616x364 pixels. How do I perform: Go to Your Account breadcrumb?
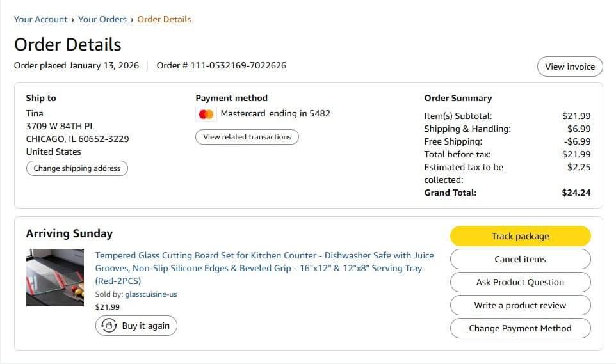pos(40,19)
